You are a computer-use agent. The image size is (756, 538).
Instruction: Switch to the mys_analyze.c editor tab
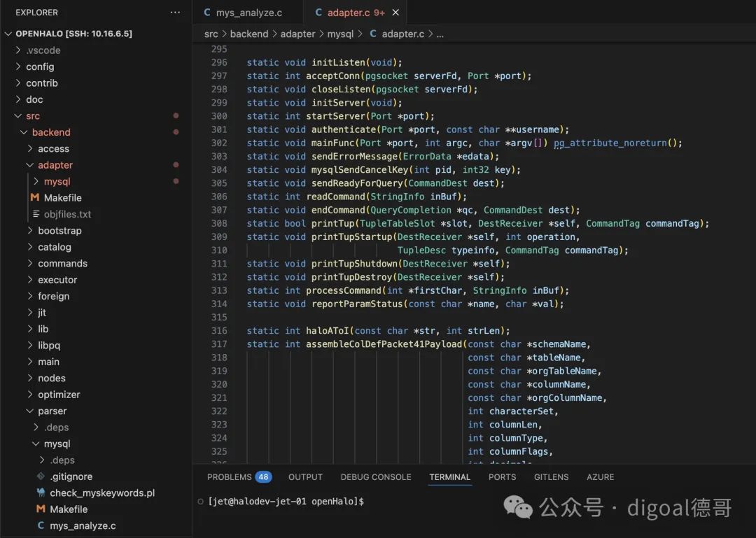tap(248, 13)
